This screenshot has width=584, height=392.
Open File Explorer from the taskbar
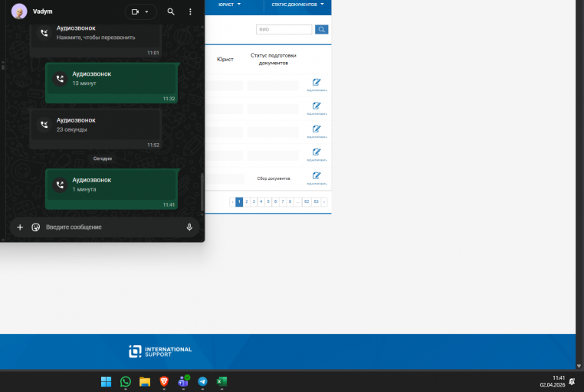pyautogui.click(x=145, y=381)
